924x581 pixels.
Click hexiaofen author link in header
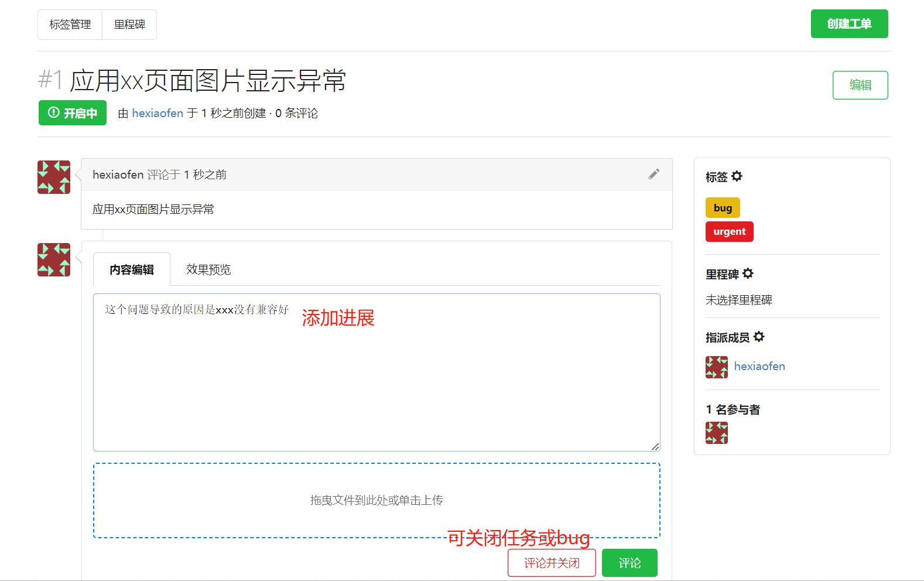point(158,113)
